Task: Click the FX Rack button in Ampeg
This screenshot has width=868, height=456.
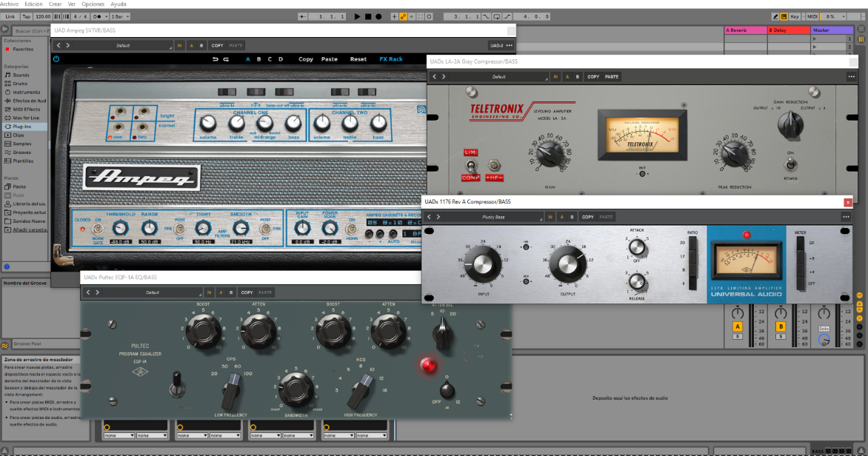Action: click(391, 59)
